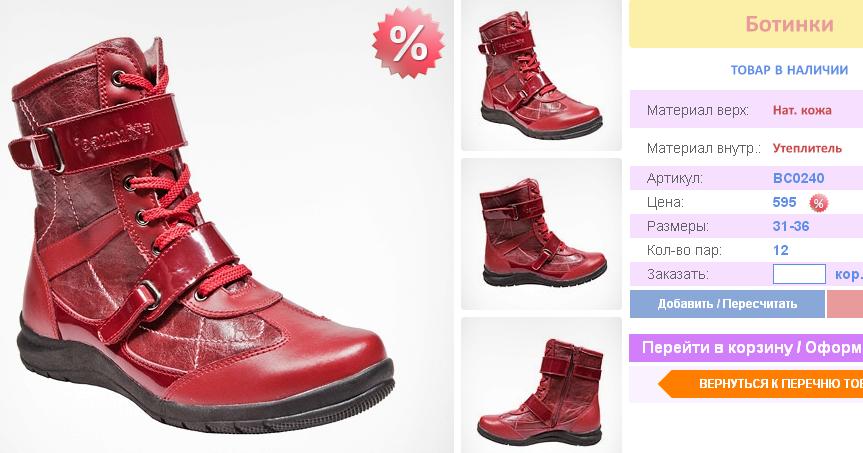
Task: Click the article number BC0240
Action: coord(799,178)
